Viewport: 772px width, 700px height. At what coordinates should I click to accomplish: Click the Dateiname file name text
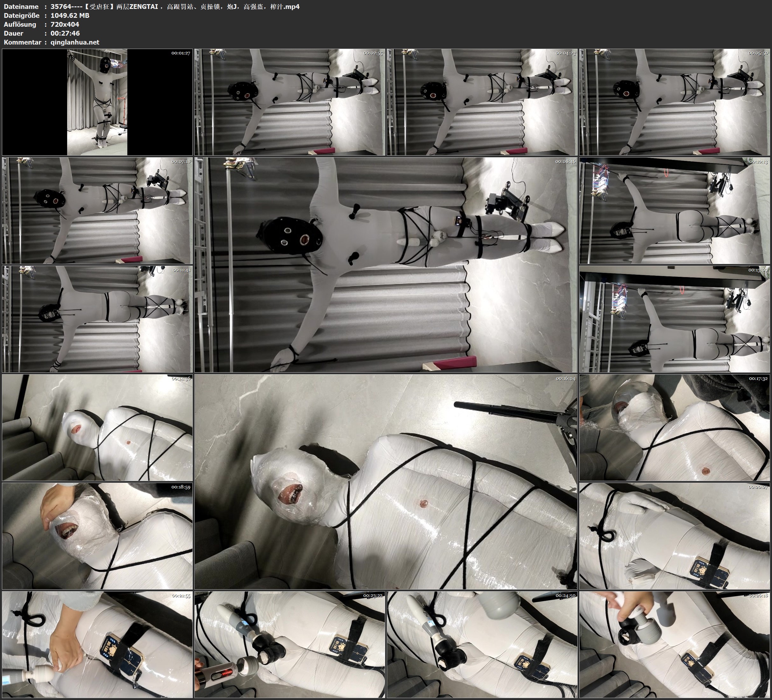[x=175, y=6]
